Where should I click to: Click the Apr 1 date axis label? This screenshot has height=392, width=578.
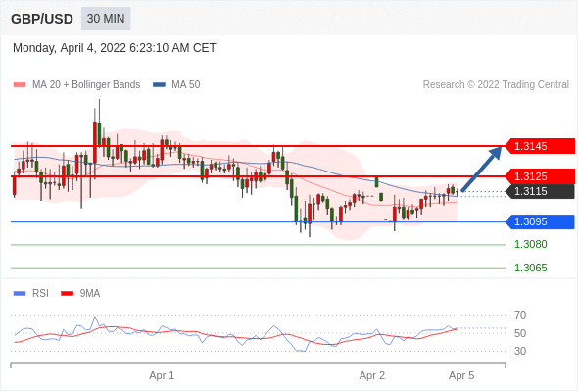click(162, 375)
